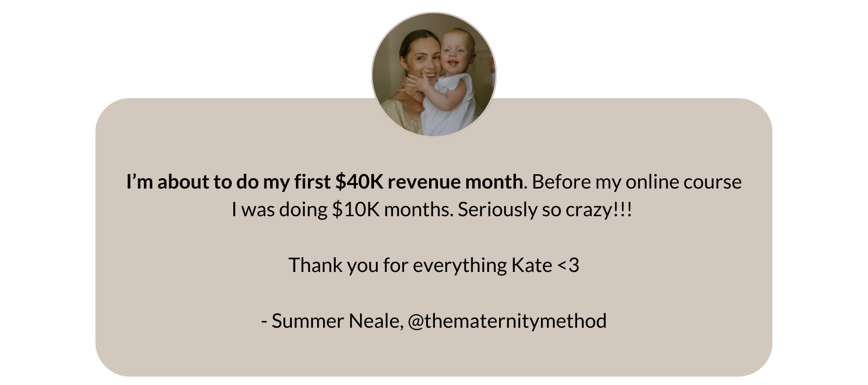This screenshot has height=385, width=868.
Task: Click the word "Kate" in the thank-you line
Action: 531,265
